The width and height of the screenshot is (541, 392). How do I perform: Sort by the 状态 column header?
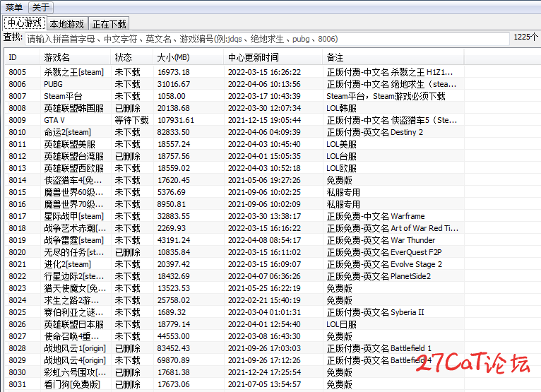point(132,57)
